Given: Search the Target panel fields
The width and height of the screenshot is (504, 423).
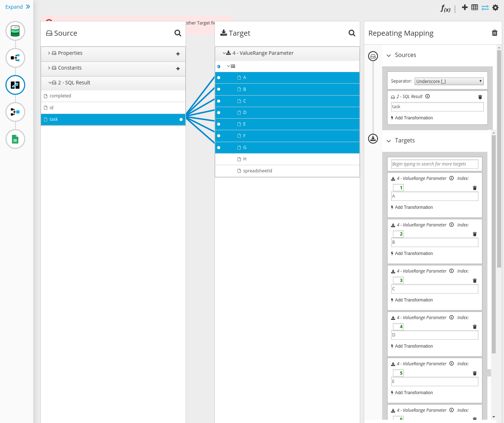Looking at the screenshot, I should tap(352, 33).
